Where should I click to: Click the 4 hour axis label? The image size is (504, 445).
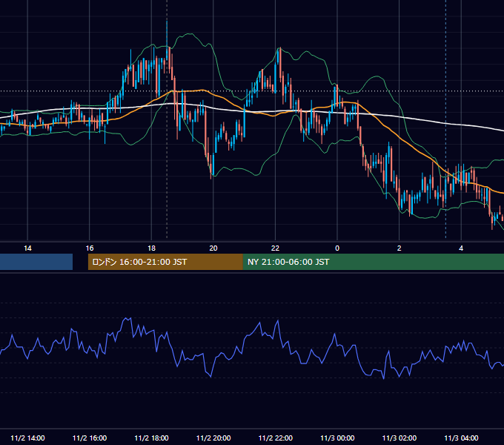tap(461, 248)
